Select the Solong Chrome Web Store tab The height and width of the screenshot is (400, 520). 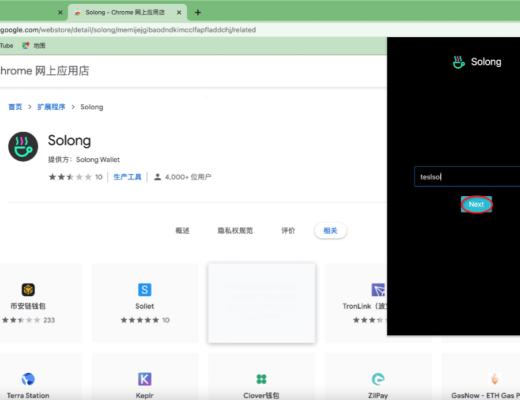(127, 13)
